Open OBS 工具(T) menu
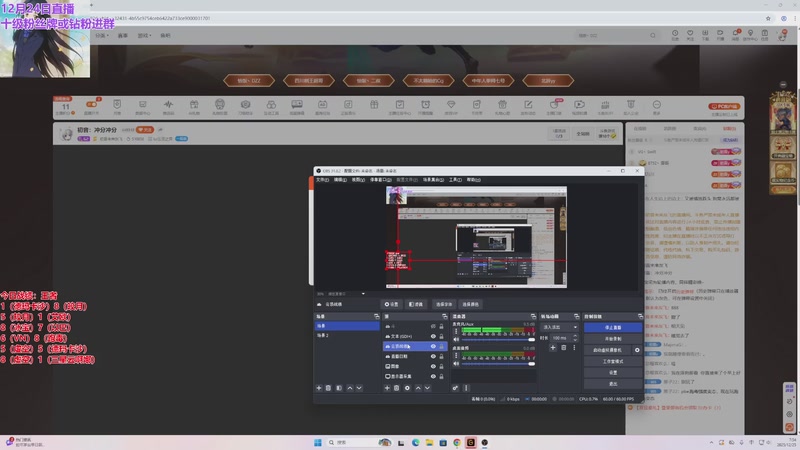The image size is (800, 450). [x=456, y=180]
